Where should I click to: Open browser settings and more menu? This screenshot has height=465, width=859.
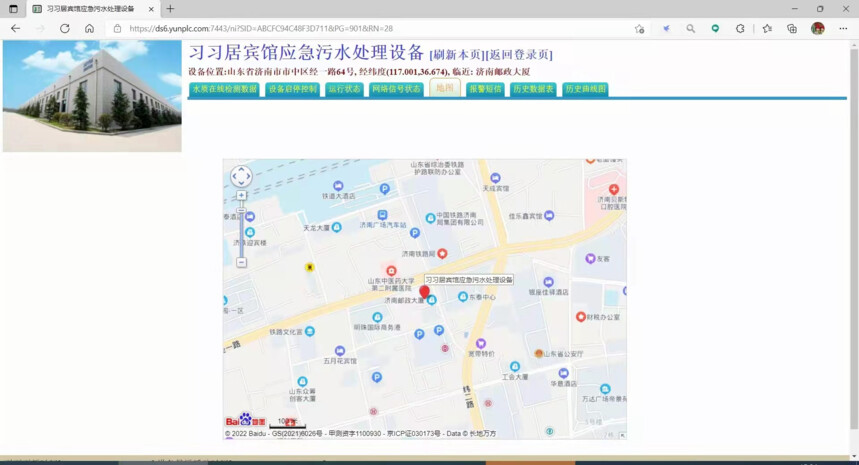[x=843, y=28]
